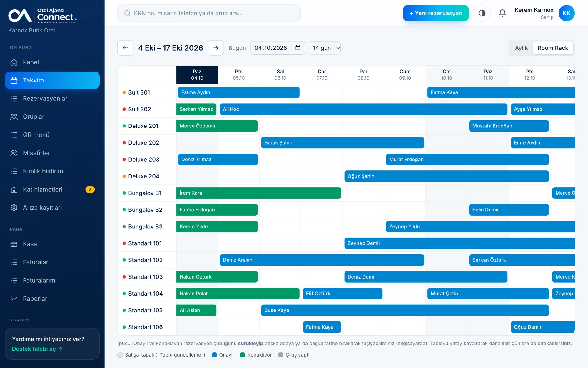This screenshot has height=368, width=588.
Task: Open Kimlik bildirimi icon
Action: 14,171
